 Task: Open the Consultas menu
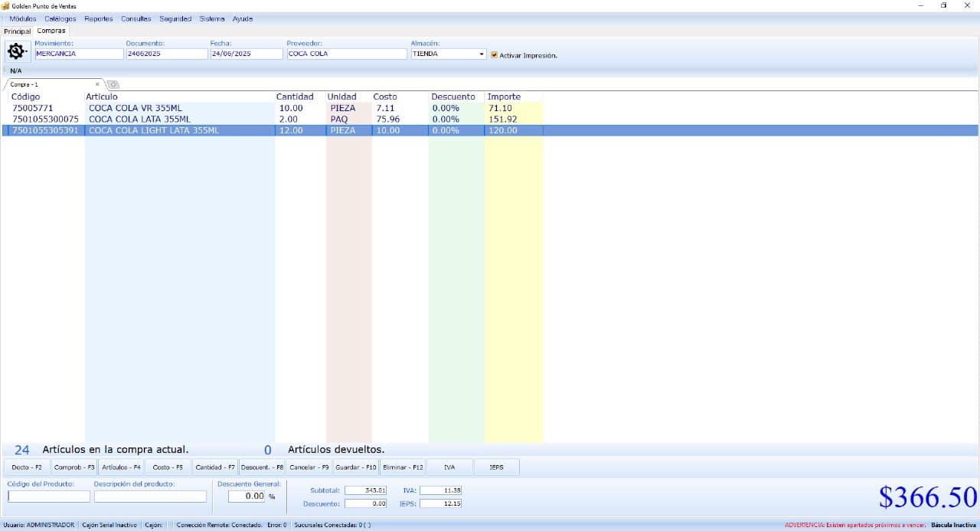[x=136, y=18]
